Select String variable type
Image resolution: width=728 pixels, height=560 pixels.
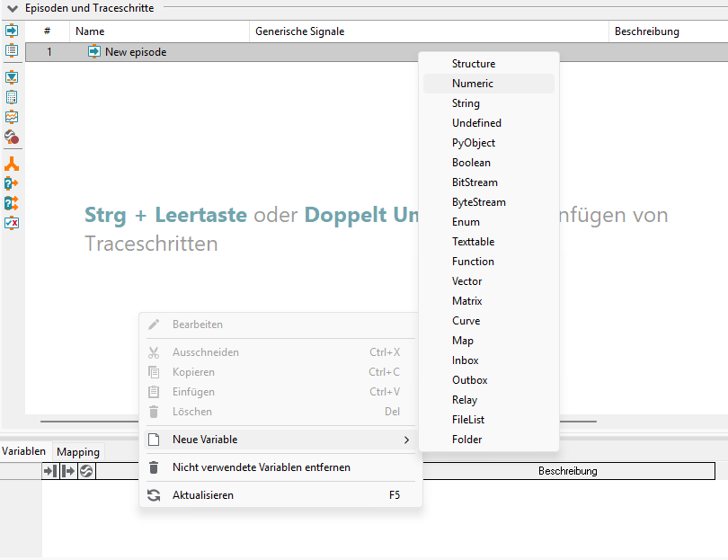(x=489, y=103)
